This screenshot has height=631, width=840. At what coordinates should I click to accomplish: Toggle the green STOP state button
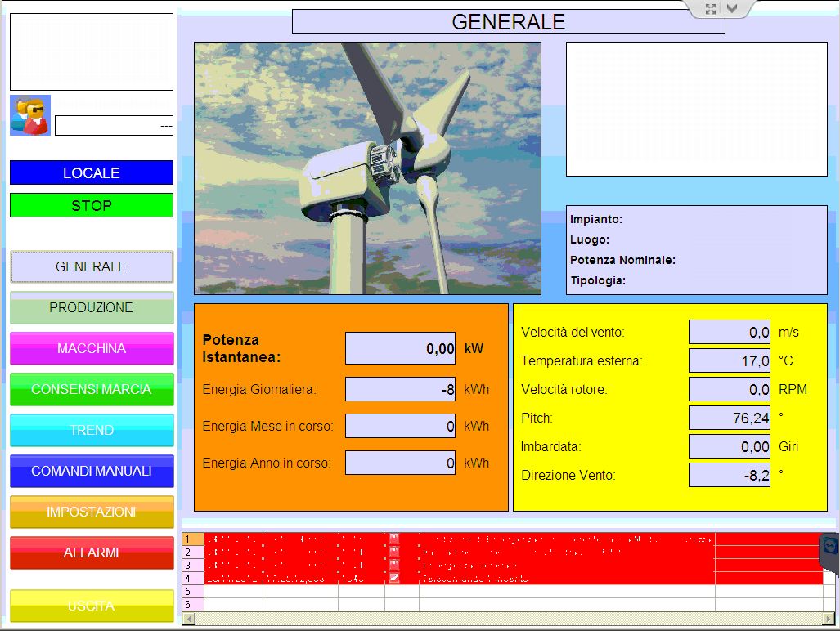(x=91, y=204)
